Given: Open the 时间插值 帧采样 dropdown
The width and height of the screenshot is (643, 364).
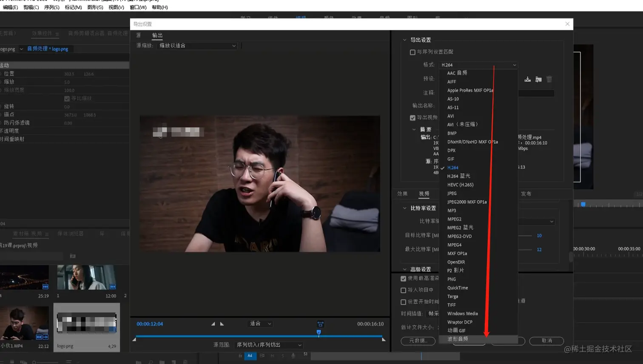Looking at the screenshot, I should (433, 314).
